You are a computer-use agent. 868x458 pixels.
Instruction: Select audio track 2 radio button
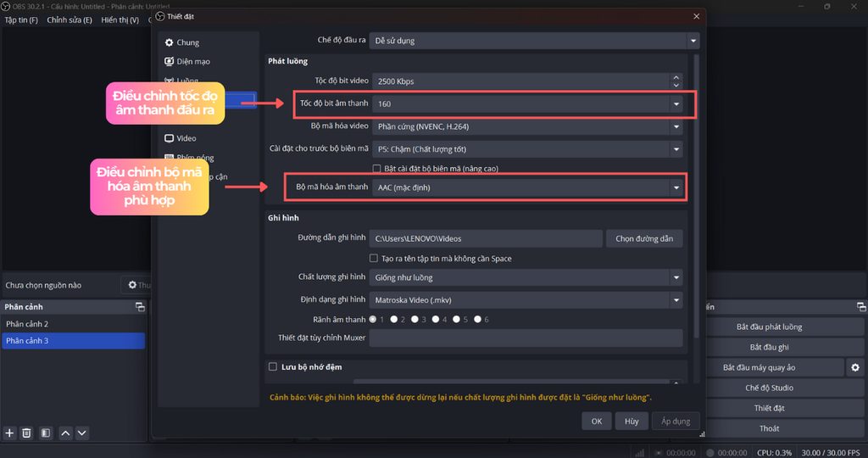(393, 319)
